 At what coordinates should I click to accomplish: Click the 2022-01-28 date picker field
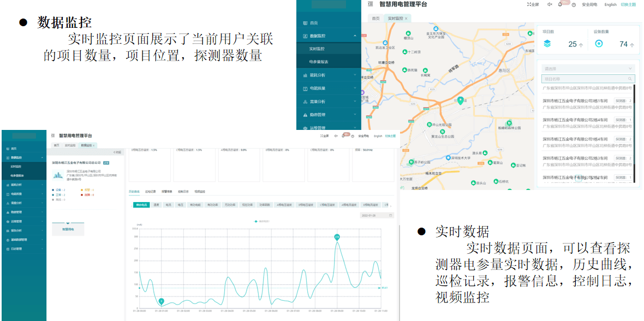(x=377, y=216)
